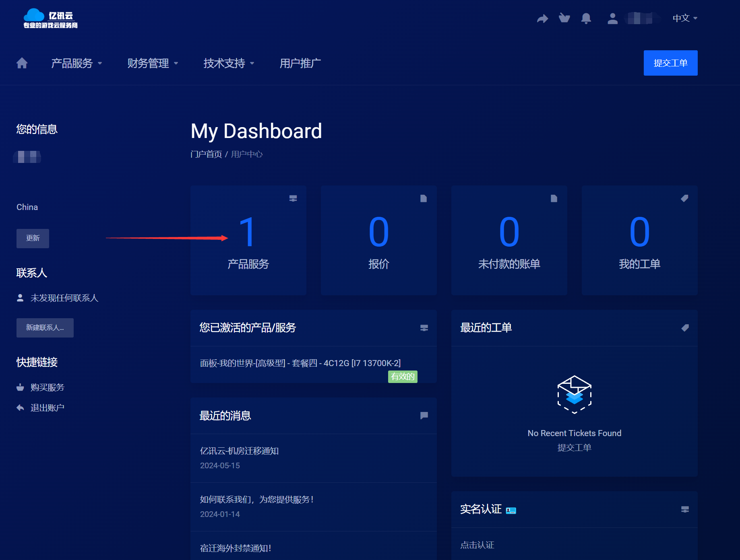
Task: Open 用户推广 menu item
Action: pyautogui.click(x=300, y=63)
